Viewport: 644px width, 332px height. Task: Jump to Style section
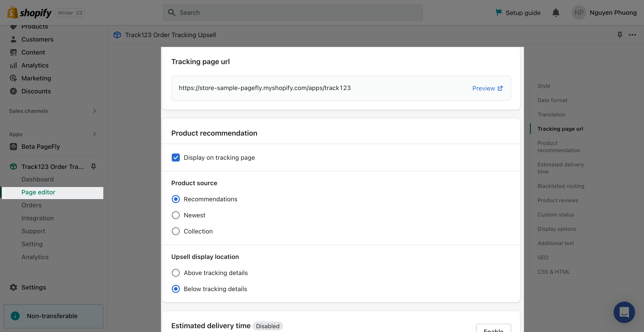[x=544, y=86]
